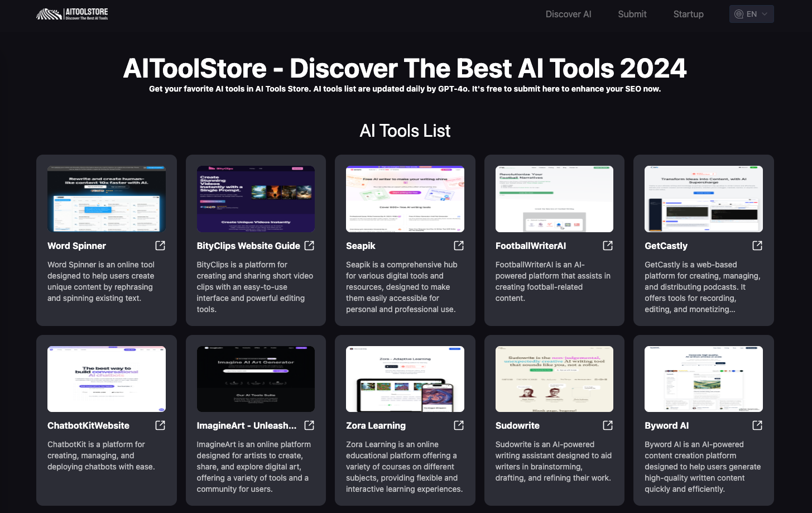Open the ChatbotKitWebsite external link icon
Screen dimensions: 812x513
pyautogui.click(x=160, y=425)
